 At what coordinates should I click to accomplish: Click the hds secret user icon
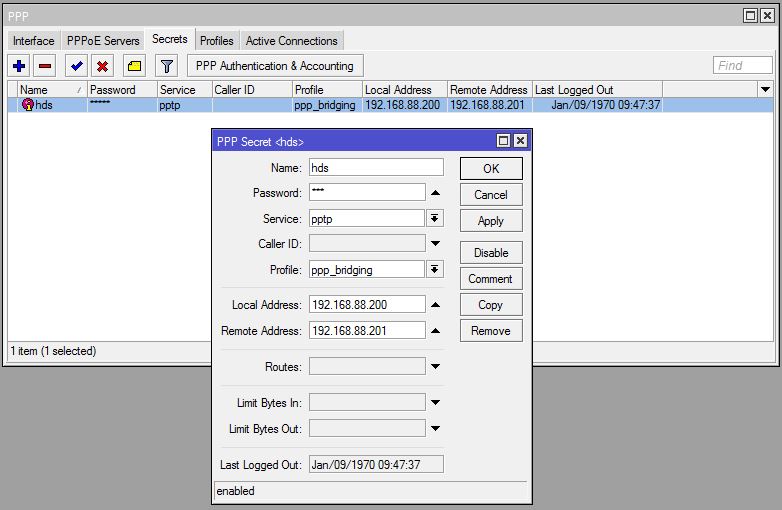point(28,105)
